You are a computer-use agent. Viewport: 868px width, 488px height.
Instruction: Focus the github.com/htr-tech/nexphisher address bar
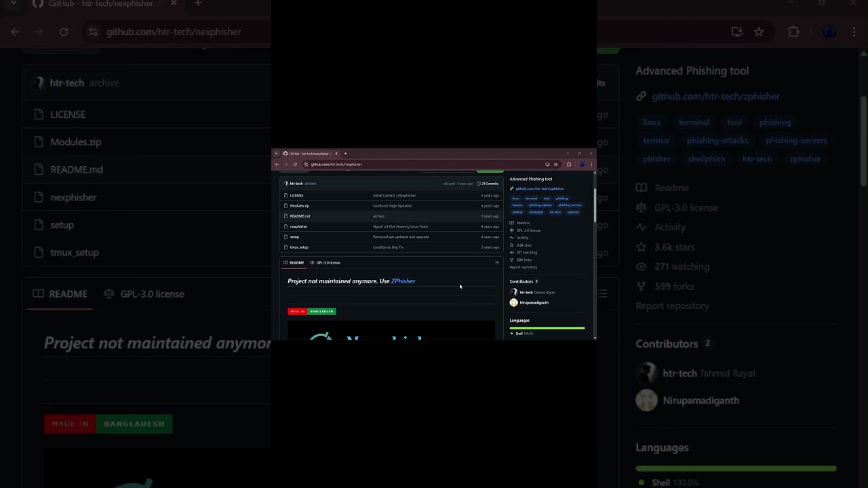431,165
